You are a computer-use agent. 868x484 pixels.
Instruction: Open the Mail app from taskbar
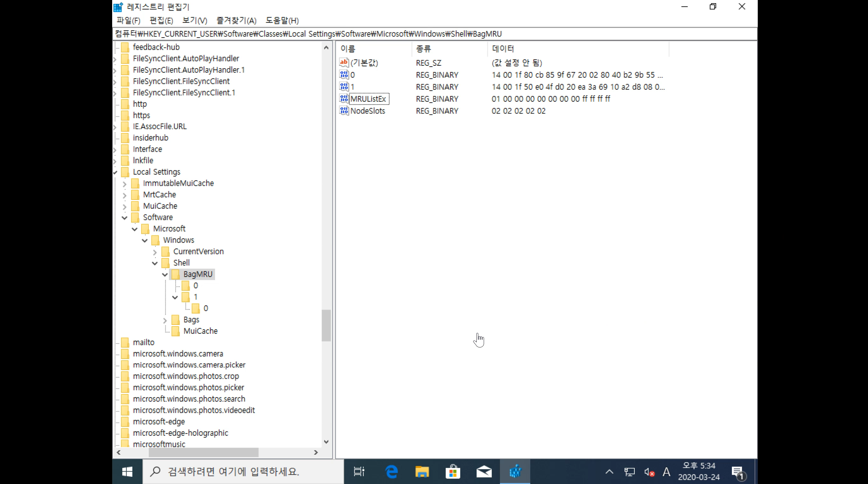tap(484, 471)
